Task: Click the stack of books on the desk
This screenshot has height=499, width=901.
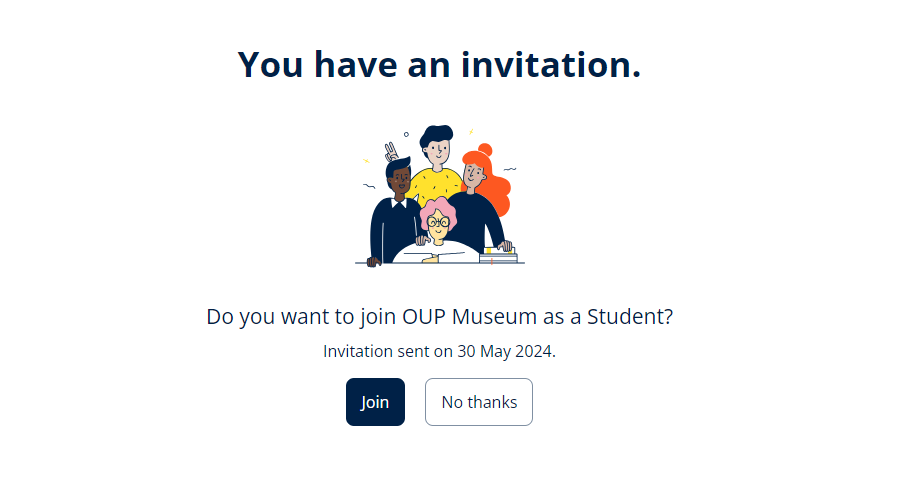Action: coord(498,255)
